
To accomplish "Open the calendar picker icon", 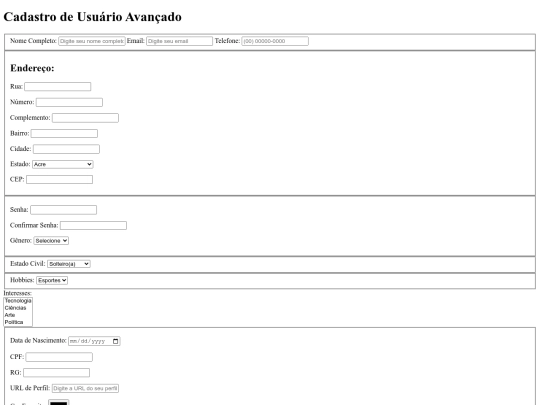I will (115, 341).
